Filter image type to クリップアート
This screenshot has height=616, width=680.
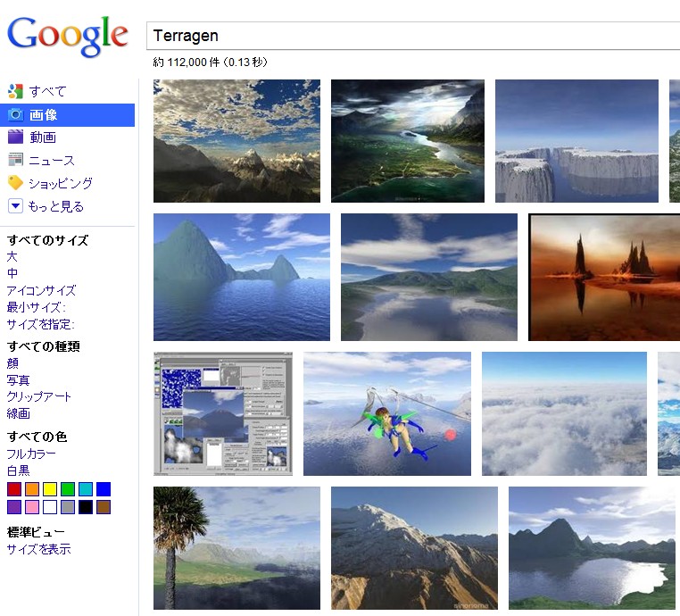pyautogui.click(x=38, y=396)
